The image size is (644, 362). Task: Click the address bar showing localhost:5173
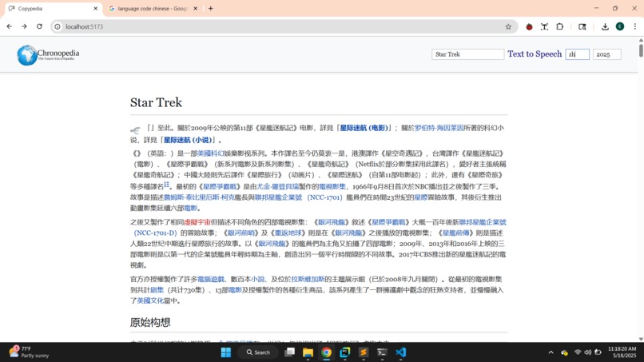284,26
